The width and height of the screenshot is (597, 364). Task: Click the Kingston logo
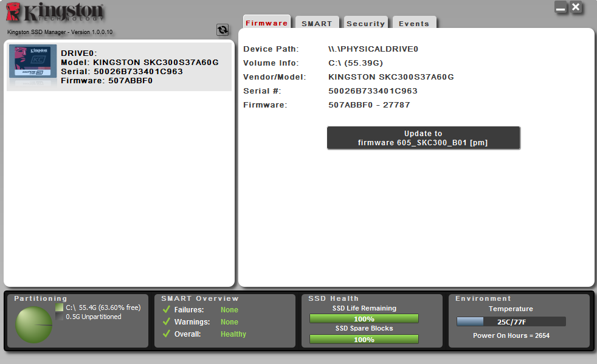pyautogui.click(x=55, y=13)
